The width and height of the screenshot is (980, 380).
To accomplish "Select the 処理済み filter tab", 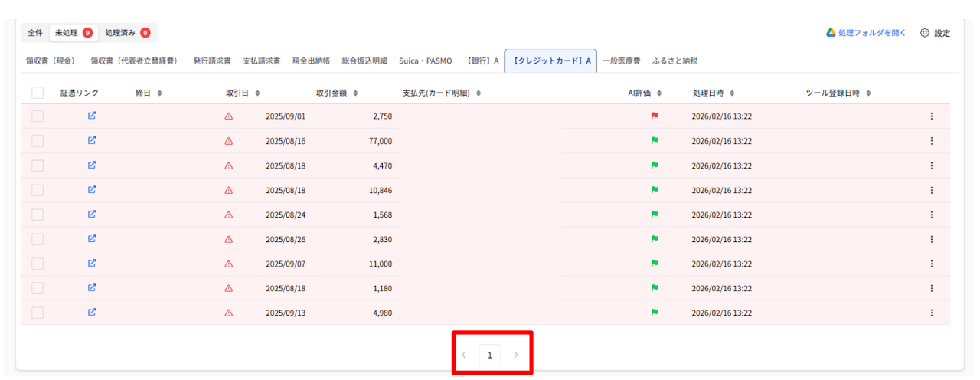I will click(127, 33).
